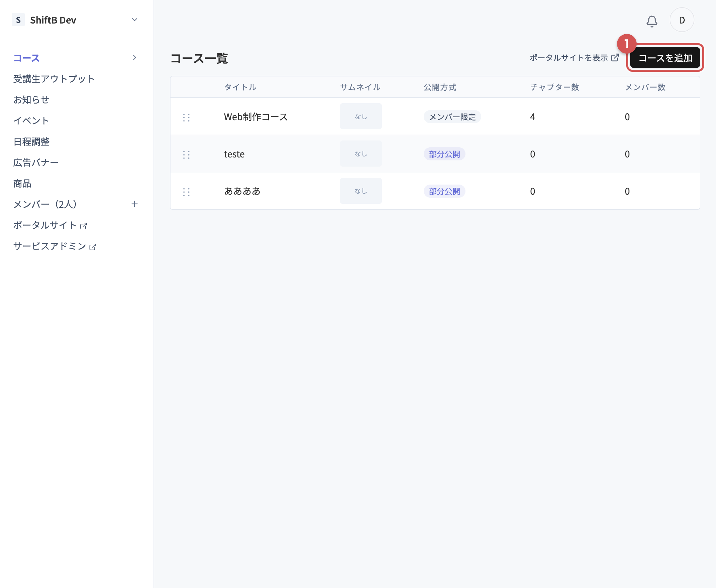Open the user avatar D menu
Image resolution: width=716 pixels, height=588 pixels.
pyautogui.click(x=681, y=20)
